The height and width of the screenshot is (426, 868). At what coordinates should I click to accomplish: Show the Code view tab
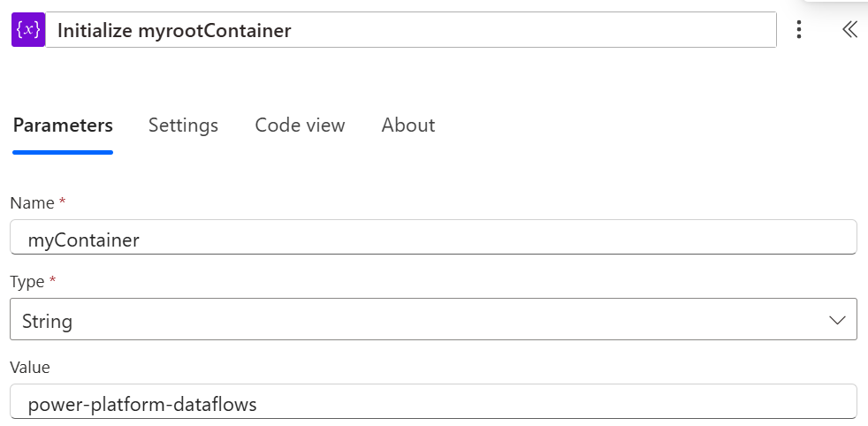300,126
